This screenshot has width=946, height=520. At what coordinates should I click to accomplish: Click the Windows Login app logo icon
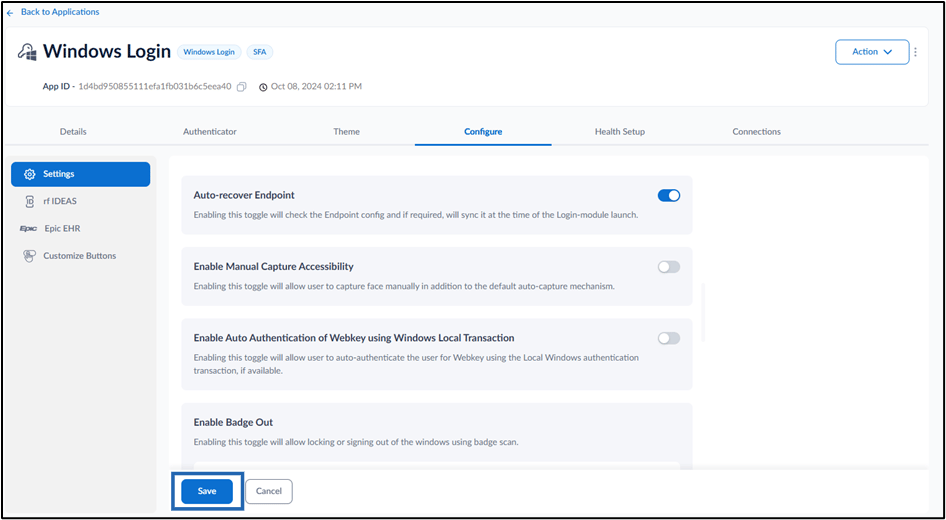(x=28, y=52)
